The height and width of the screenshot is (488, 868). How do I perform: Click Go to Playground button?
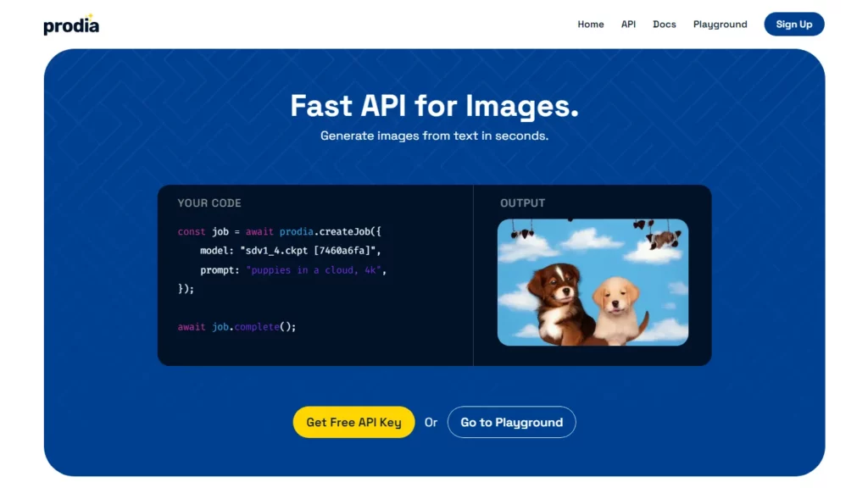click(x=511, y=422)
